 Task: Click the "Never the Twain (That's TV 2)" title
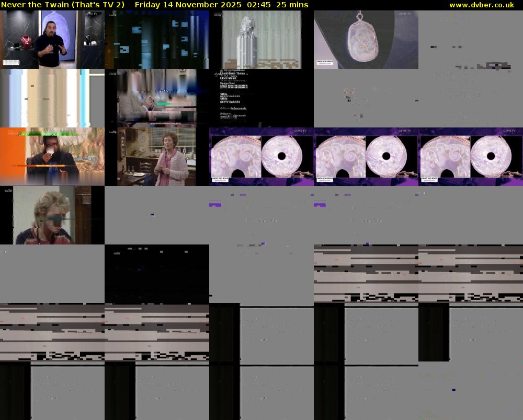coord(63,5)
